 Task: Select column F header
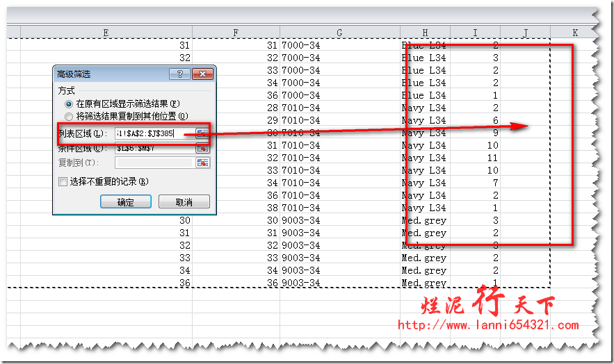pos(236,33)
